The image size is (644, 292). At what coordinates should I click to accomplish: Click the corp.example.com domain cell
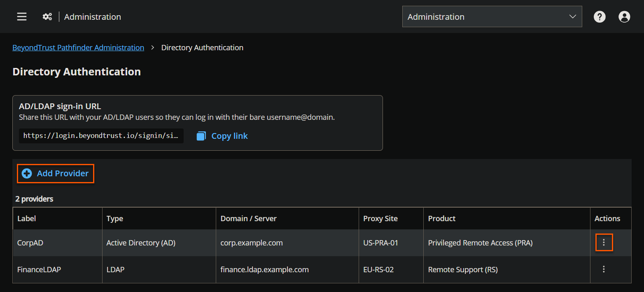click(x=287, y=243)
